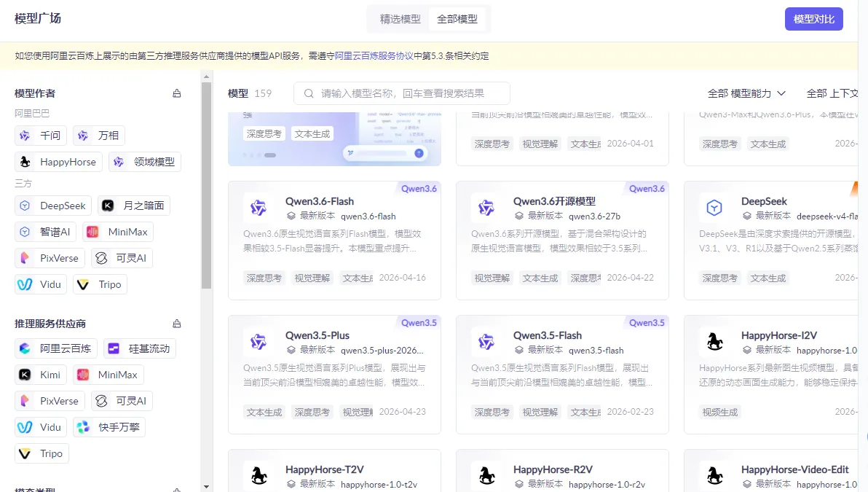Open the Qwen3.6开源模型 card title
The width and height of the screenshot is (868, 492).
[x=554, y=201]
